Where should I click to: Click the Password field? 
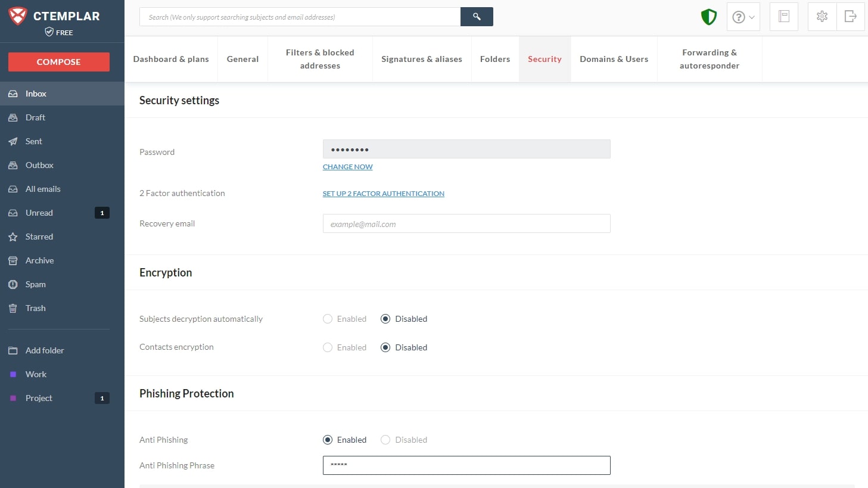pyautogui.click(x=466, y=149)
